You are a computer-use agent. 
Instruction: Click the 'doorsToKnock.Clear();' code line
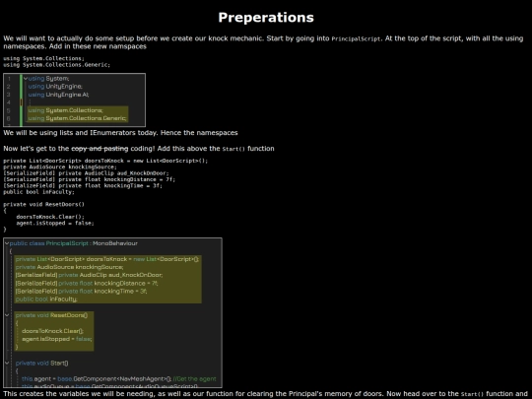click(50, 217)
